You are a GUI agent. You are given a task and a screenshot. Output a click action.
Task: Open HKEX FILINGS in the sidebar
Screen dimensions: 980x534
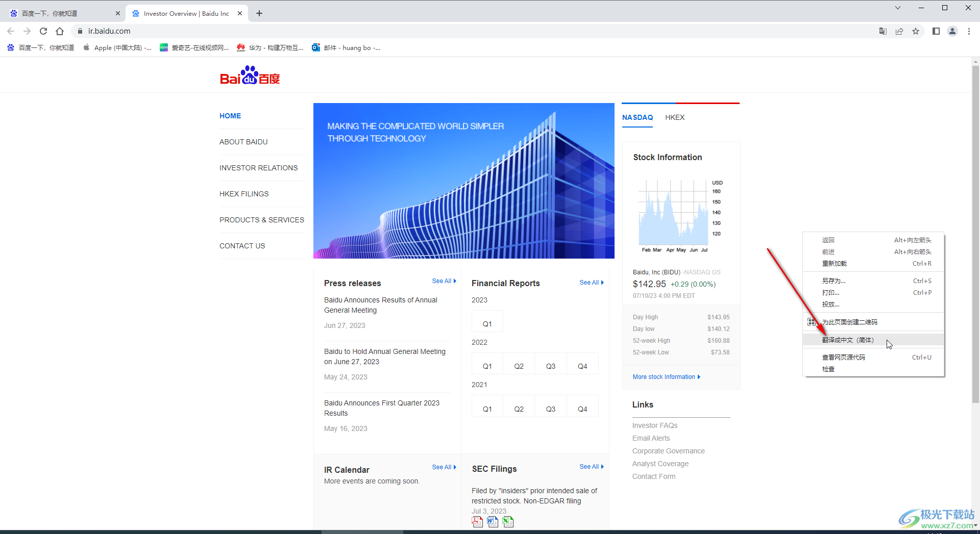click(x=244, y=194)
